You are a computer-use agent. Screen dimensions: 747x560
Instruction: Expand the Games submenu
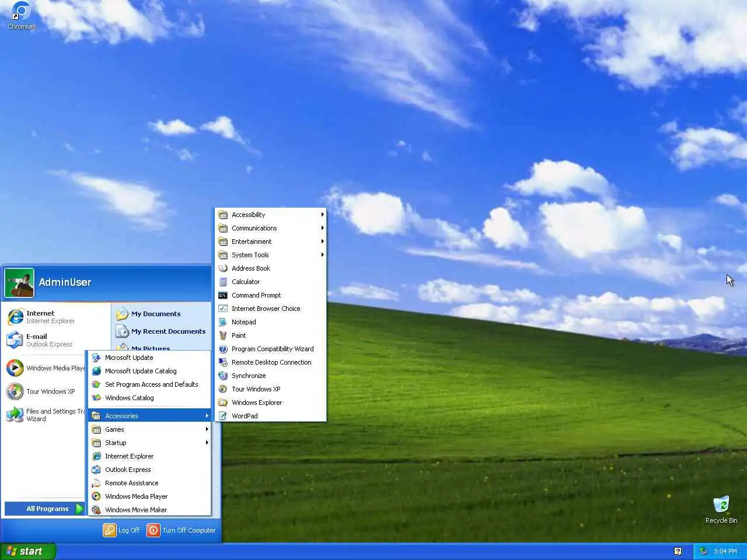pyautogui.click(x=149, y=429)
